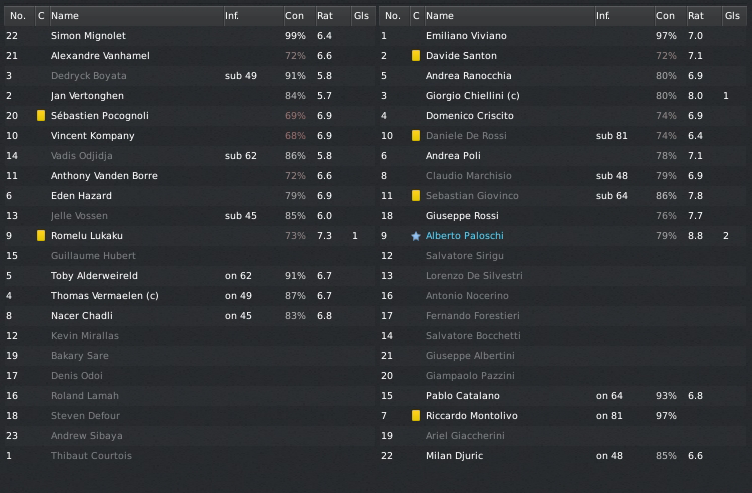Sort left-hand table by Name column header

pos(65,16)
